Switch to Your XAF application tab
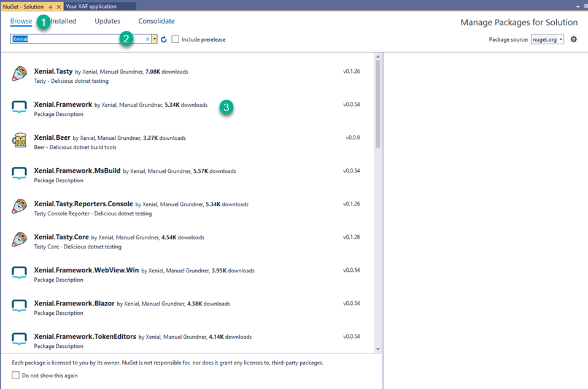This screenshot has width=588, height=389. (x=91, y=6)
